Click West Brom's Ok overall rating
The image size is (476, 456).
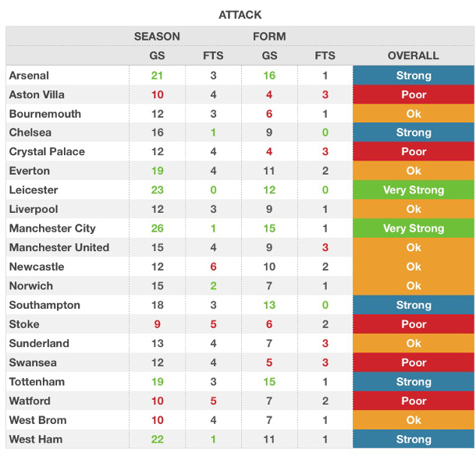(x=413, y=420)
